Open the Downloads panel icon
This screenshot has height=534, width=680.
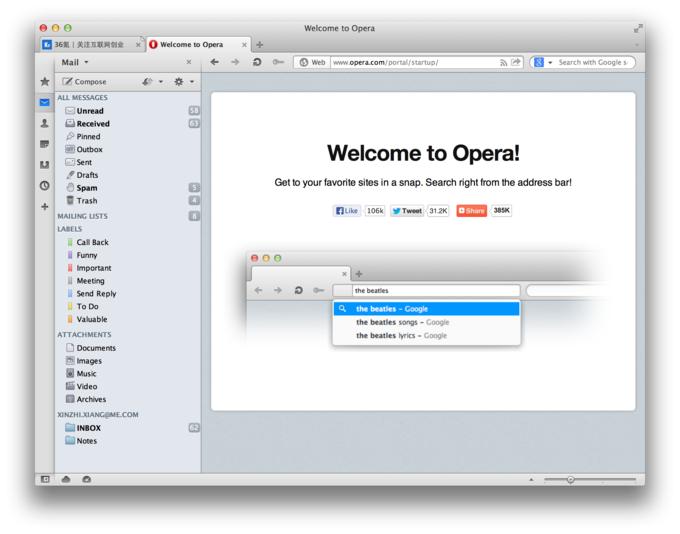(x=45, y=165)
